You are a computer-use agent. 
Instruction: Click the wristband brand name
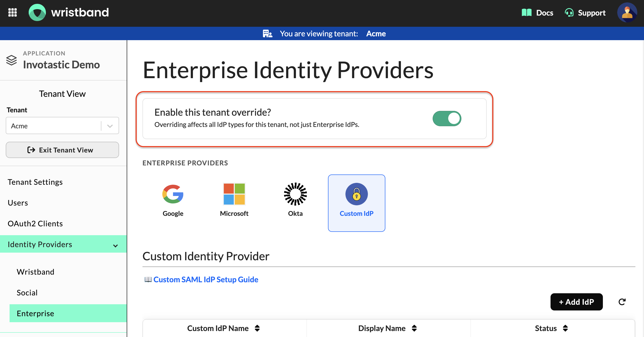(x=80, y=12)
